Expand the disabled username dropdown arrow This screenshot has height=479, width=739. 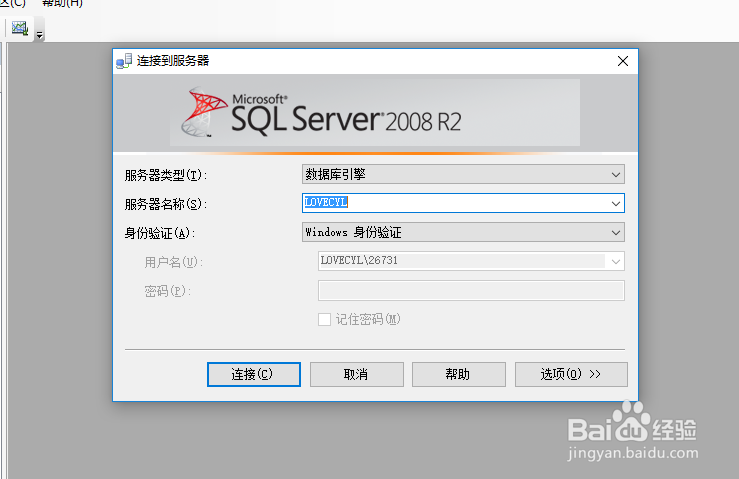click(616, 262)
